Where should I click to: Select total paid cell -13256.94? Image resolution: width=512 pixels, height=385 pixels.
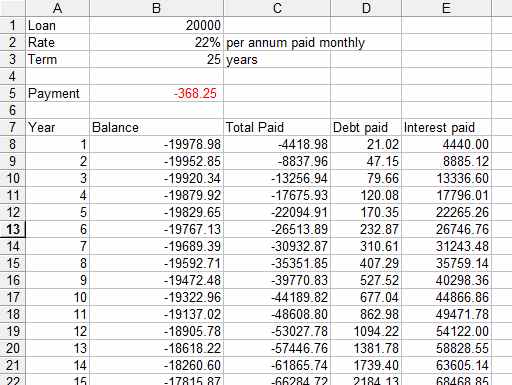click(277, 178)
